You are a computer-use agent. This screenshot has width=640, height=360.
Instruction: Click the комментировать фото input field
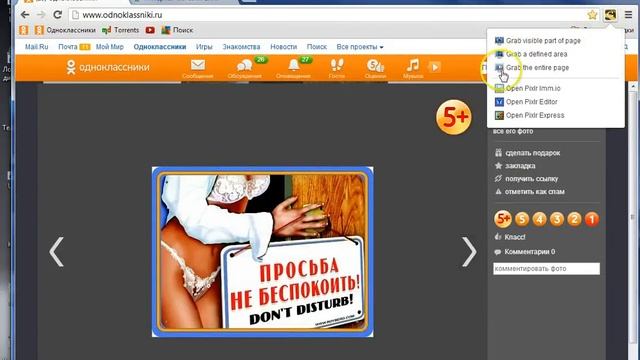tap(547, 269)
